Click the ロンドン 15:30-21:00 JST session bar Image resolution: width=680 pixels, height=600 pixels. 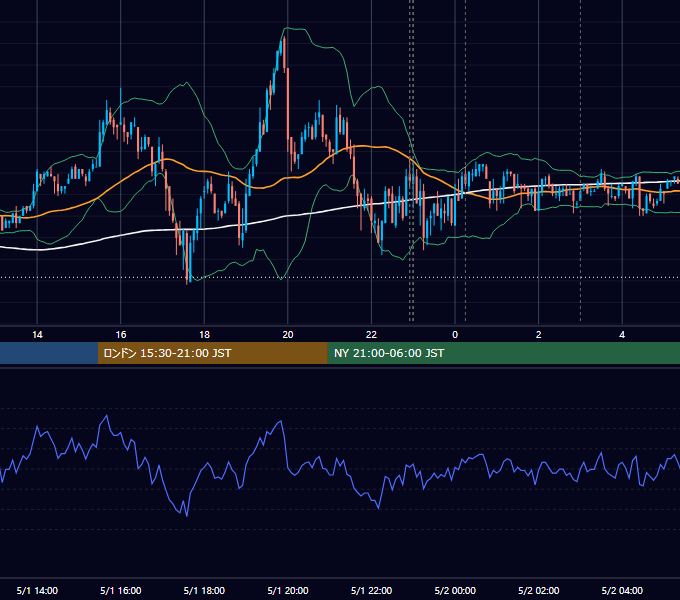212,353
